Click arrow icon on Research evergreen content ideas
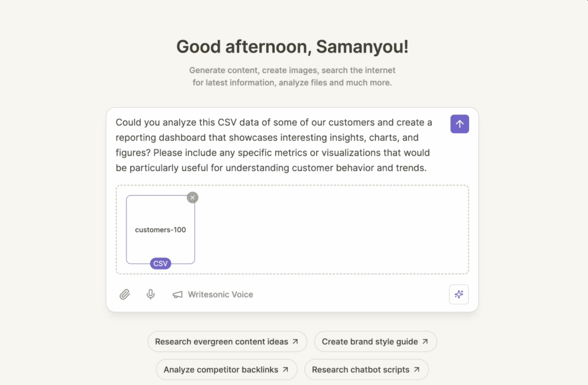Image resolution: width=588 pixels, height=385 pixels. [295, 342]
